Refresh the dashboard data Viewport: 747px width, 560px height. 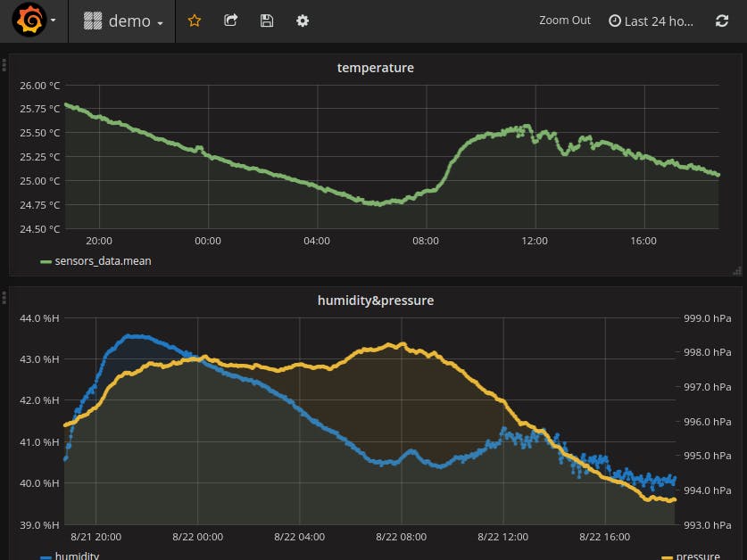[722, 20]
